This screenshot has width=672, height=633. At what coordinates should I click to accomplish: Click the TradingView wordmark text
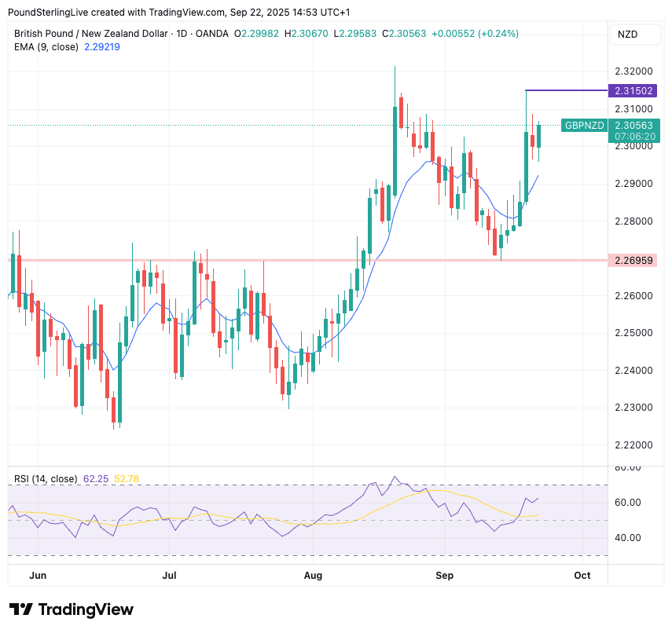pyautogui.click(x=86, y=609)
